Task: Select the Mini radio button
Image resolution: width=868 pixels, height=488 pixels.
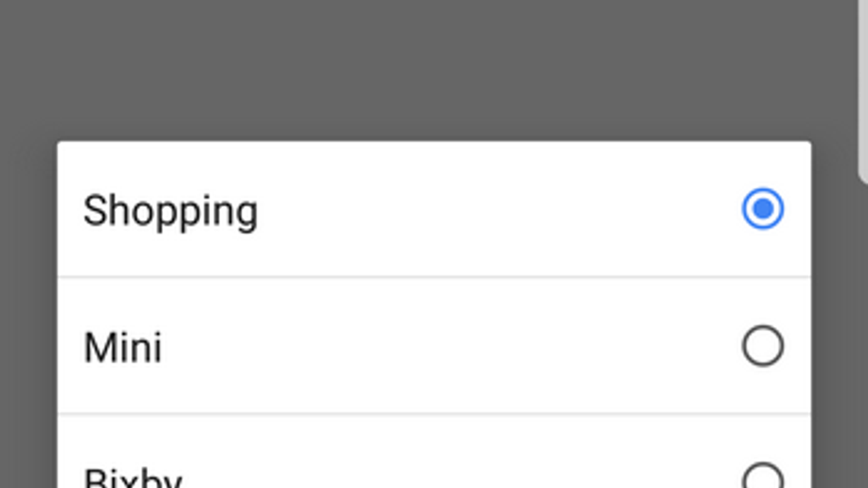Action: click(762, 346)
